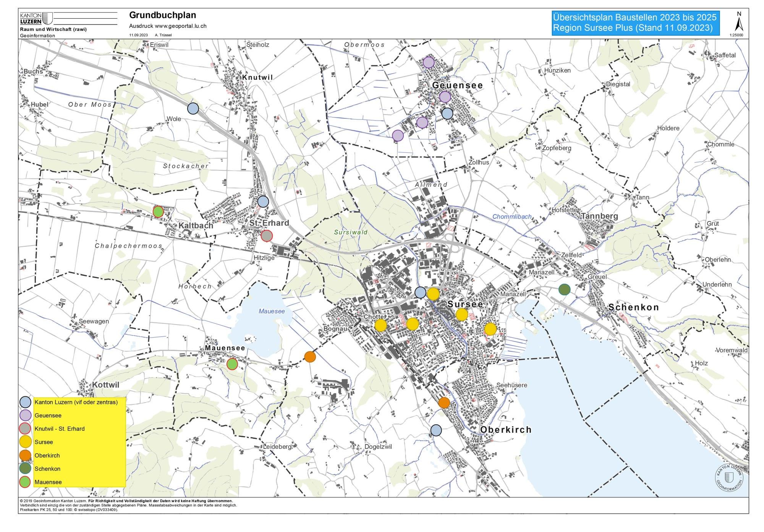The image size is (764, 532).
Task: Click the Sursiwald forest label
Action: point(351,232)
